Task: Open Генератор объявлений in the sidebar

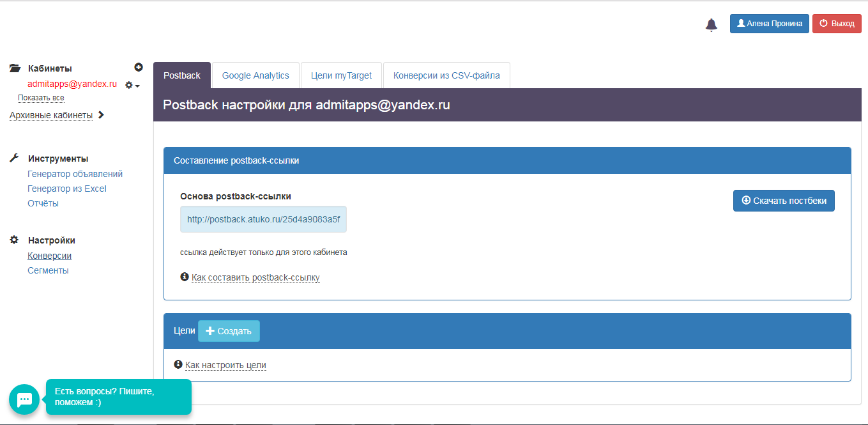Action: (75, 174)
